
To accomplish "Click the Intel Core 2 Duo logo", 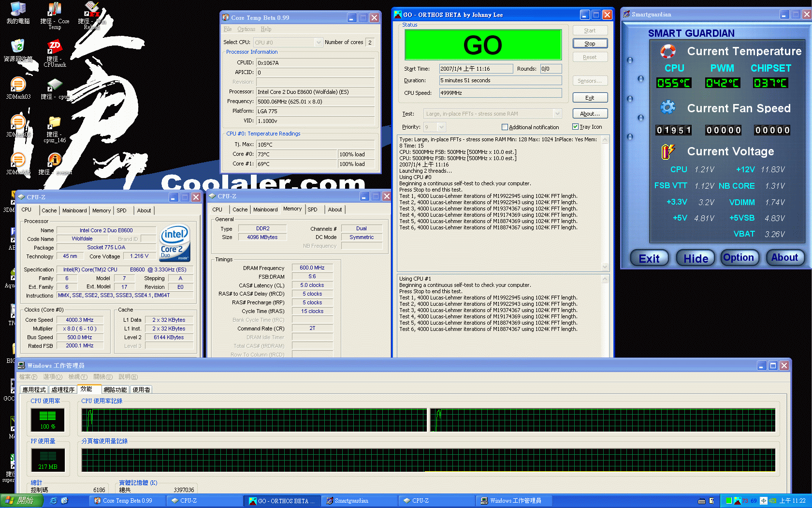I will point(174,243).
